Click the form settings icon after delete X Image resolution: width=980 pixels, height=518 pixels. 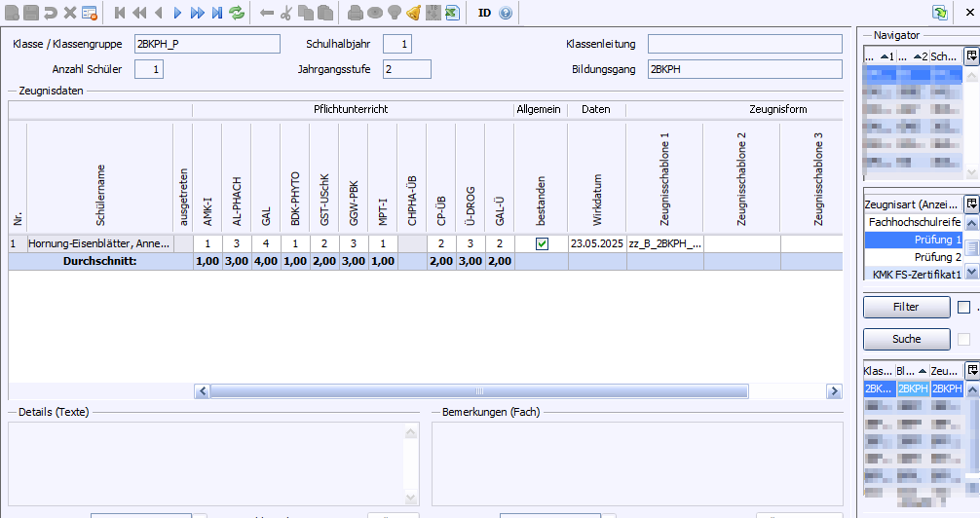[89, 13]
